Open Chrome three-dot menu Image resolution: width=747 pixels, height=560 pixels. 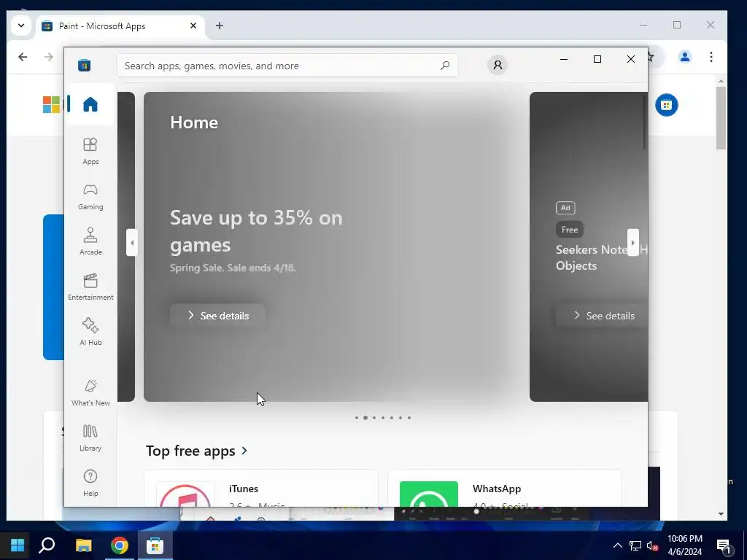(x=711, y=57)
